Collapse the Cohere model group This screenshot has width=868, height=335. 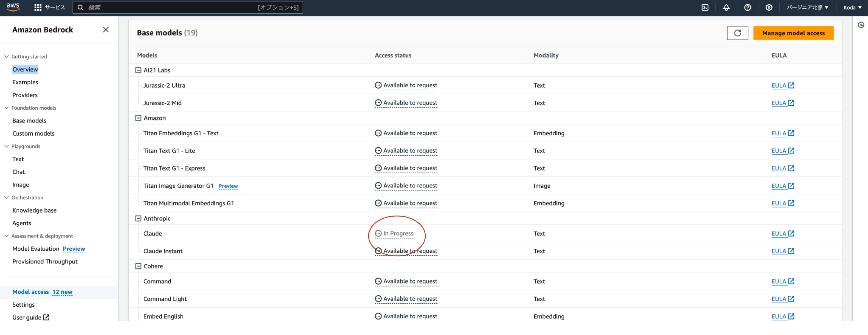(138, 266)
